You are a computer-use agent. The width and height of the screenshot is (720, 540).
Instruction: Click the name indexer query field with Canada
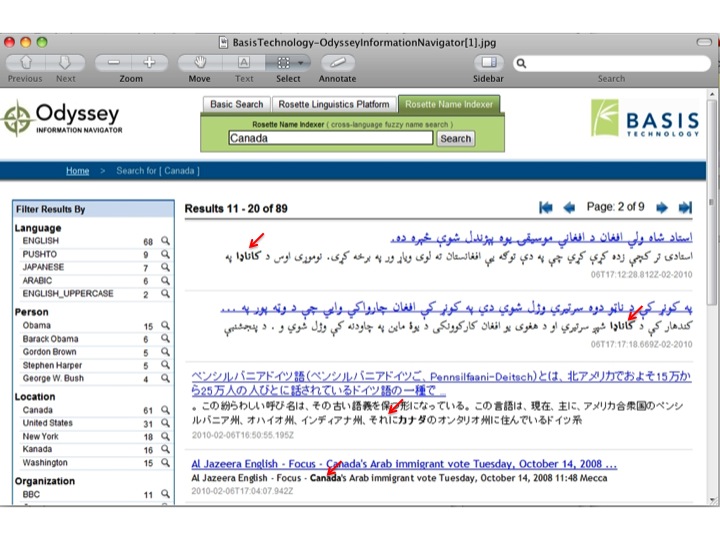click(x=331, y=138)
